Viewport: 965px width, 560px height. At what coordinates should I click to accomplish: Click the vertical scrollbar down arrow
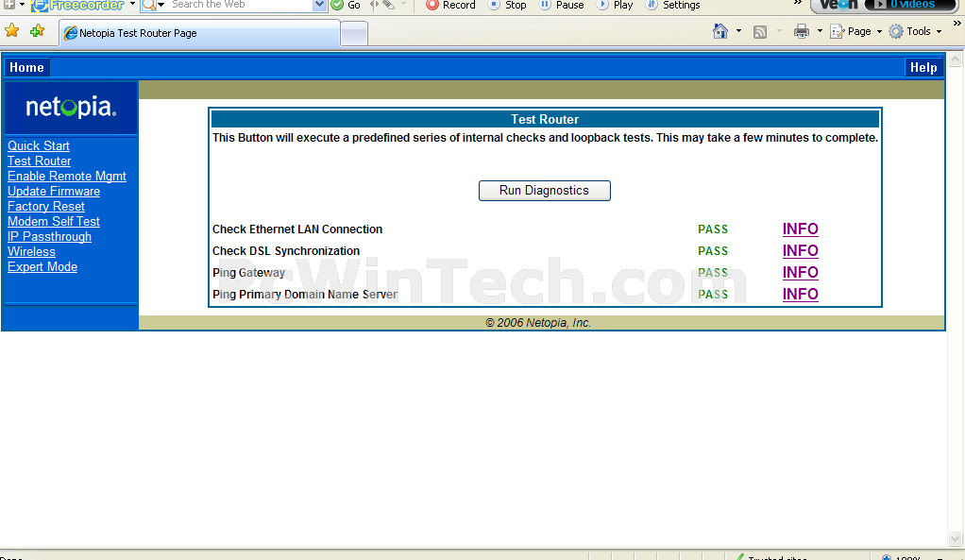[x=955, y=539]
